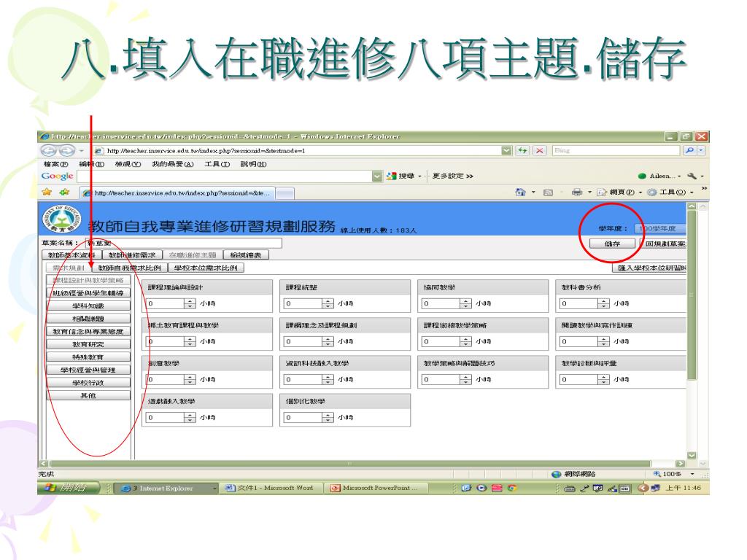The width and height of the screenshot is (747, 560).
Task: Click the browser Back arrow button
Action: point(49,151)
